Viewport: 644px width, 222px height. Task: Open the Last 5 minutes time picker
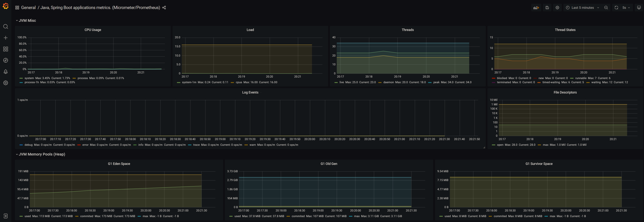click(582, 8)
